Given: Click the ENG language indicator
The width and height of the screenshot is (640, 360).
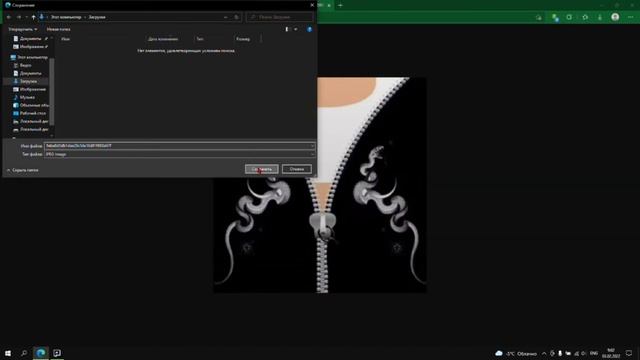Looking at the screenshot, I should point(594,353).
